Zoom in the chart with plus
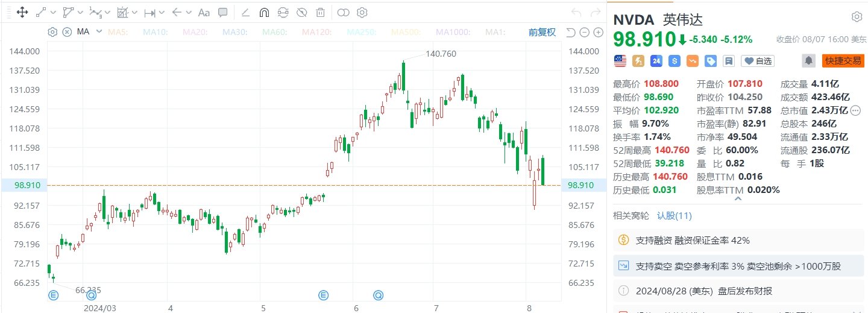868x313 pixels. click(598, 32)
